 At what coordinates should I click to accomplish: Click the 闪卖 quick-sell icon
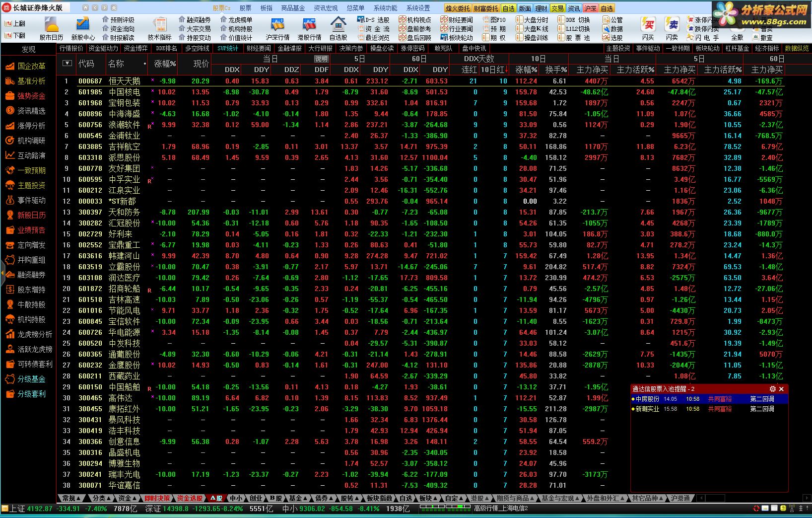pos(672,28)
